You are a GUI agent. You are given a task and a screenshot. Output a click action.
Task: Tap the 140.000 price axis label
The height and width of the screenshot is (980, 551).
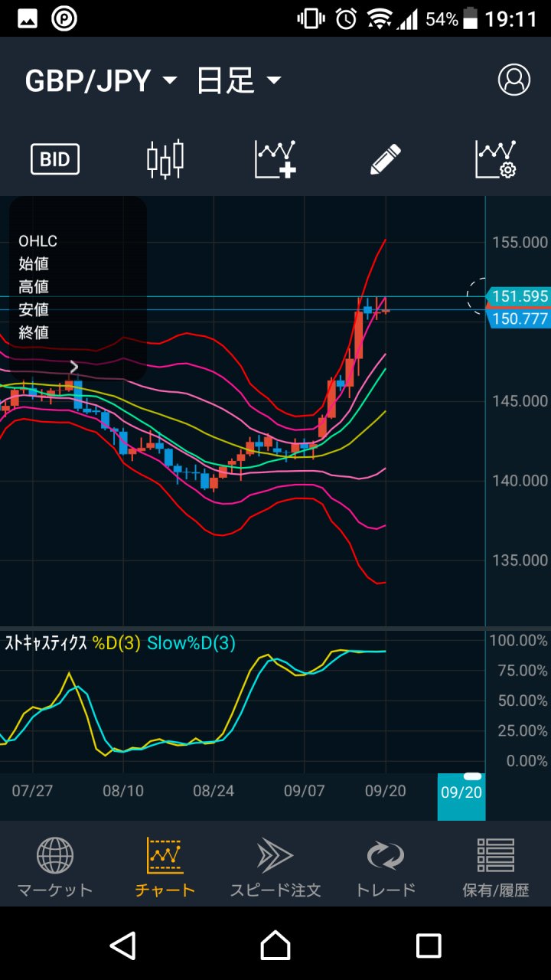point(520,481)
